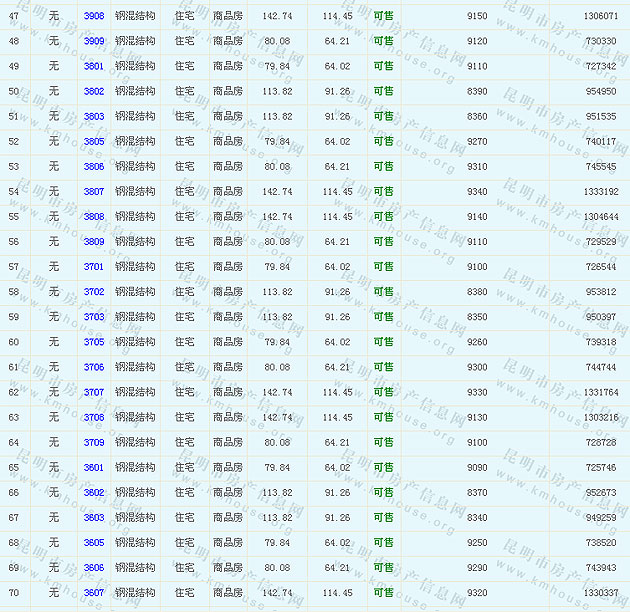Select row number 60 cell
The height and width of the screenshot is (612, 630).
[x=14, y=342]
